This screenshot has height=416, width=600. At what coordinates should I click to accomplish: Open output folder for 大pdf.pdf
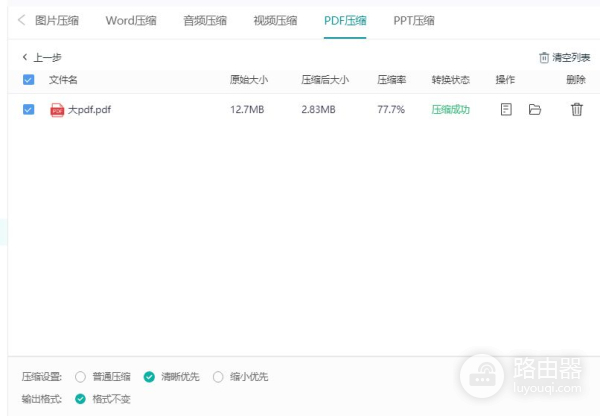535,109
